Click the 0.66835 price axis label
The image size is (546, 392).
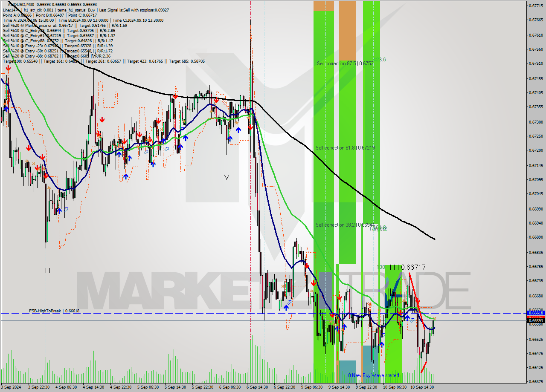pyautogui.click(x=536, y=253)
